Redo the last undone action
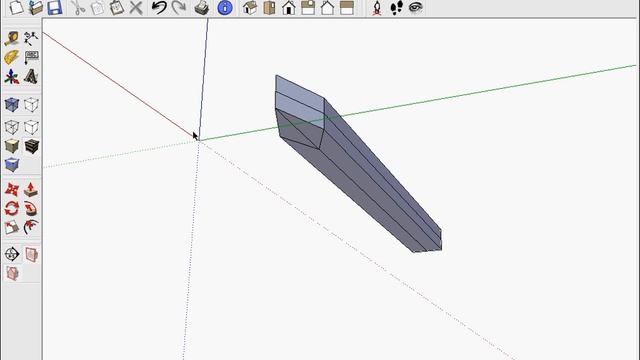Viewport: 640px width, 360px height. [x=179, y=7]
